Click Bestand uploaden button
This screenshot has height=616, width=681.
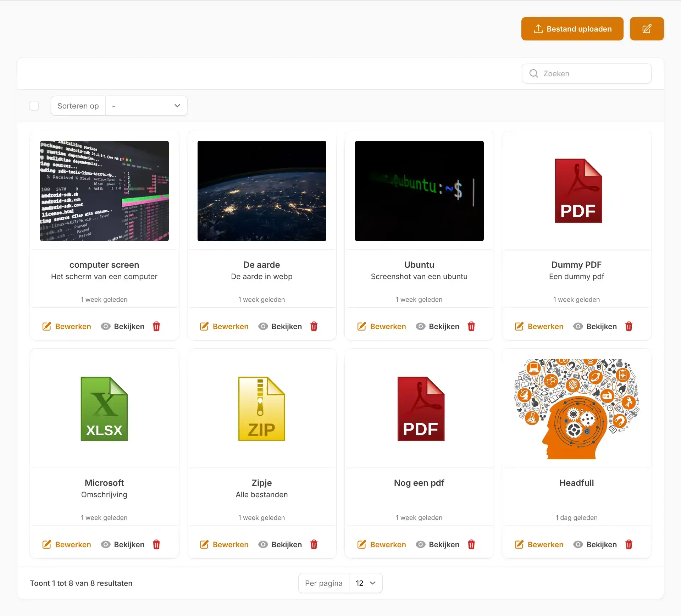(x=572, y=29)
